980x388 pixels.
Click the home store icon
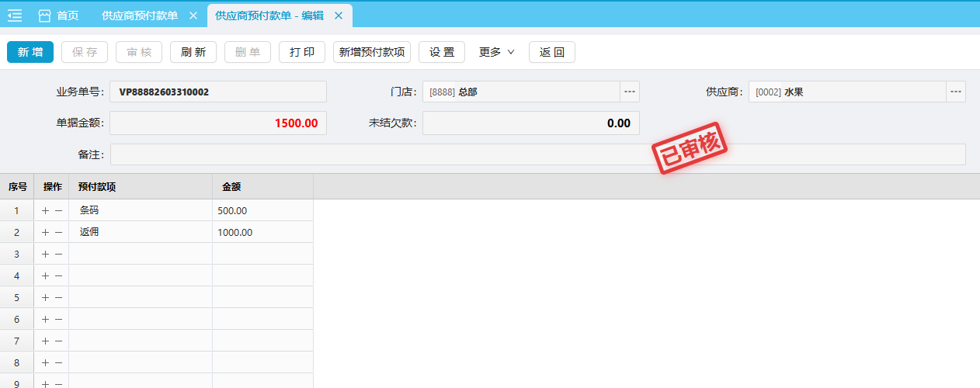45,16
